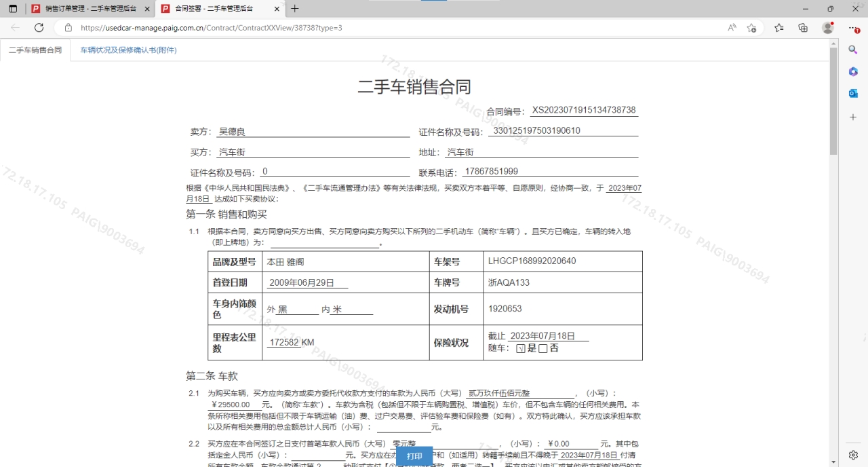Close the 销售订单管理 browser tab
The height and width of the screenshot is (467, 868).
(x=147, y=9)
